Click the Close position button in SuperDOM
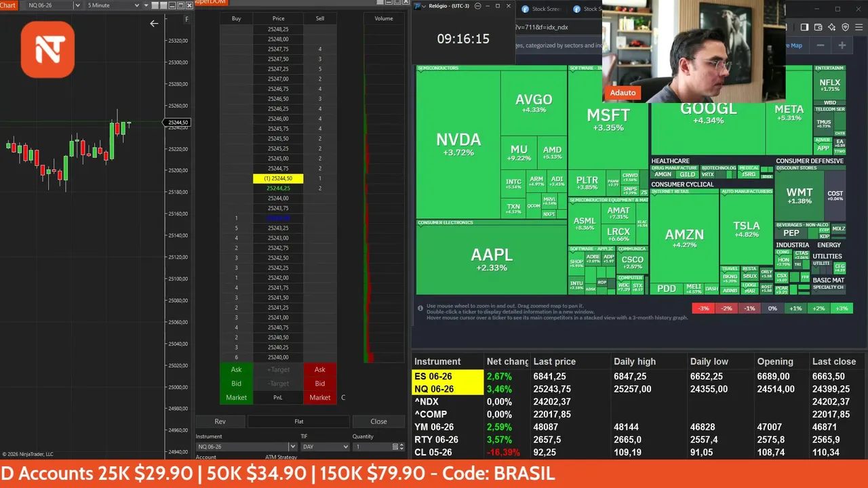The width and height of the screenshot is (868, 488). tap(378, 422)
